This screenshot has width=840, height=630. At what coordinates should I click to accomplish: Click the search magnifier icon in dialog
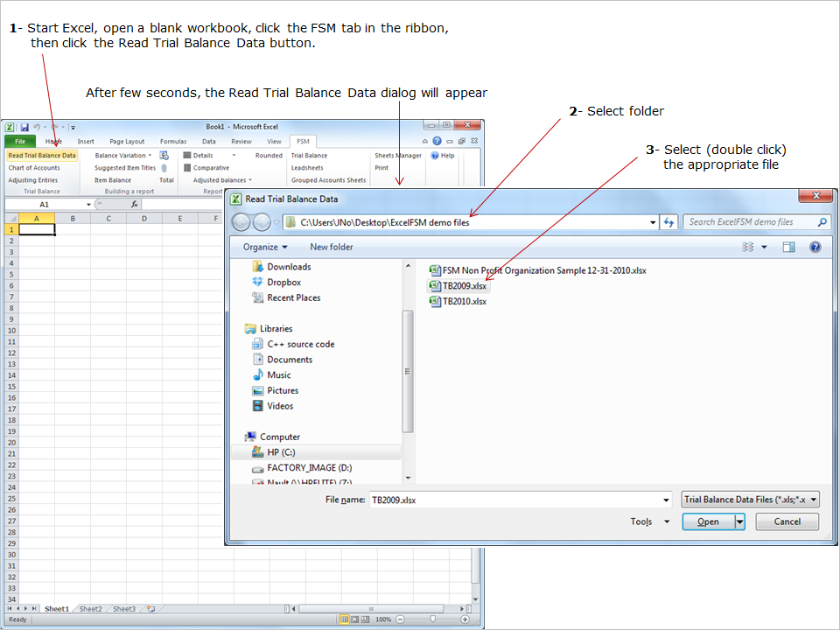(822, 221)
